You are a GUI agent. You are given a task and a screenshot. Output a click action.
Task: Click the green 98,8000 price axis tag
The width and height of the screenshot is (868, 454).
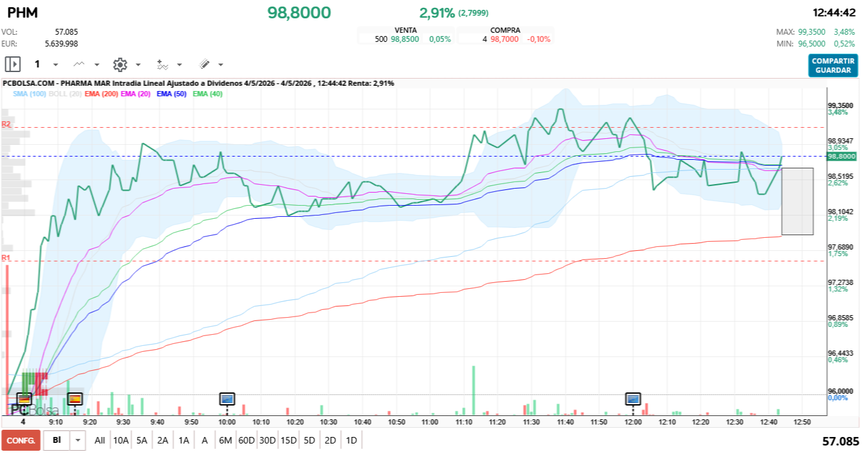coord(842,157)
